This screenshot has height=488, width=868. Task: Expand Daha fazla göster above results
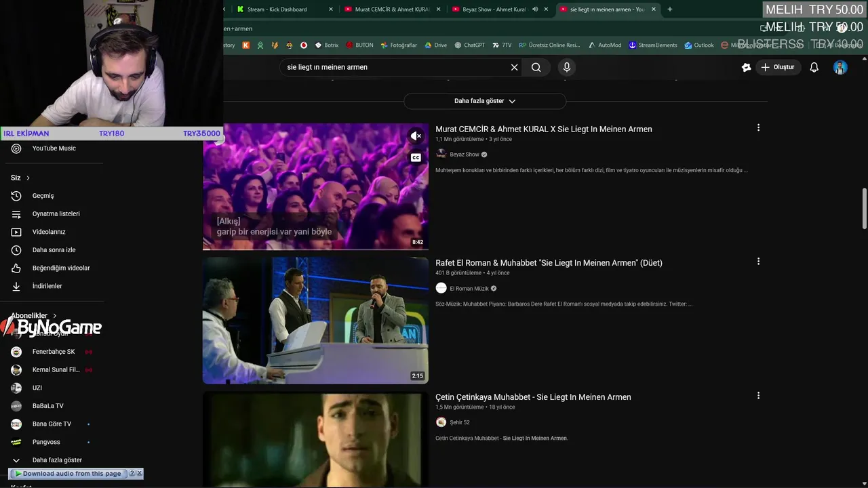coord(485,101)
